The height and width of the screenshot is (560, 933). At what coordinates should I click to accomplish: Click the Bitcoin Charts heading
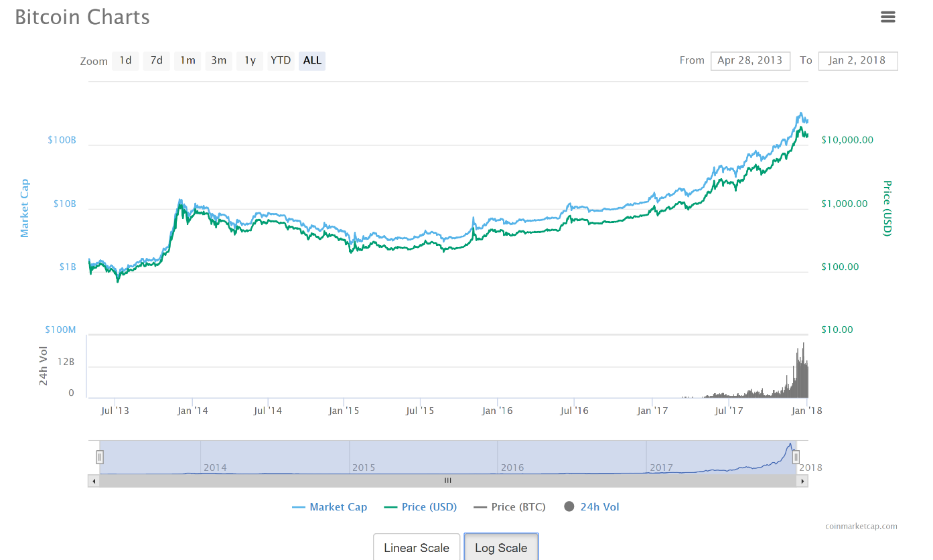tap(82, 17)
